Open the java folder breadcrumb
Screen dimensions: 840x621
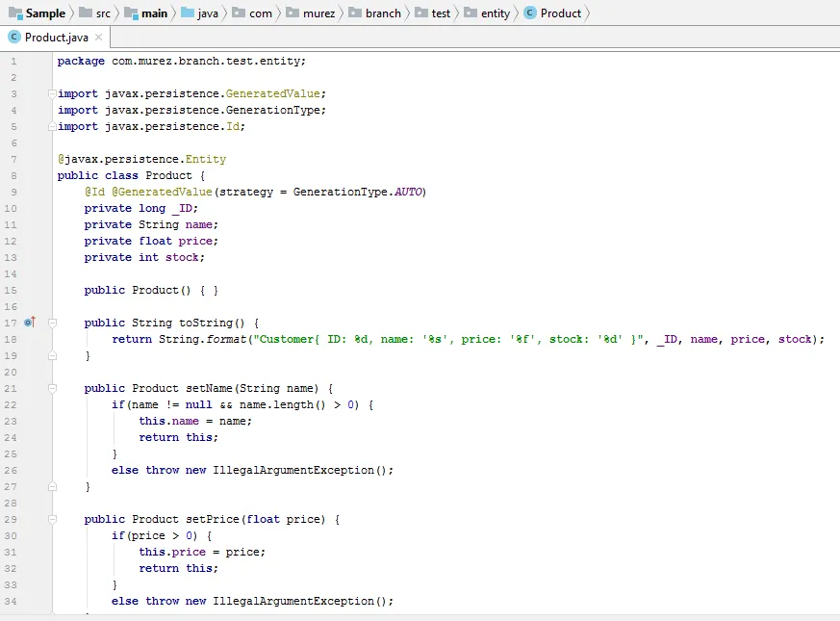199,13
